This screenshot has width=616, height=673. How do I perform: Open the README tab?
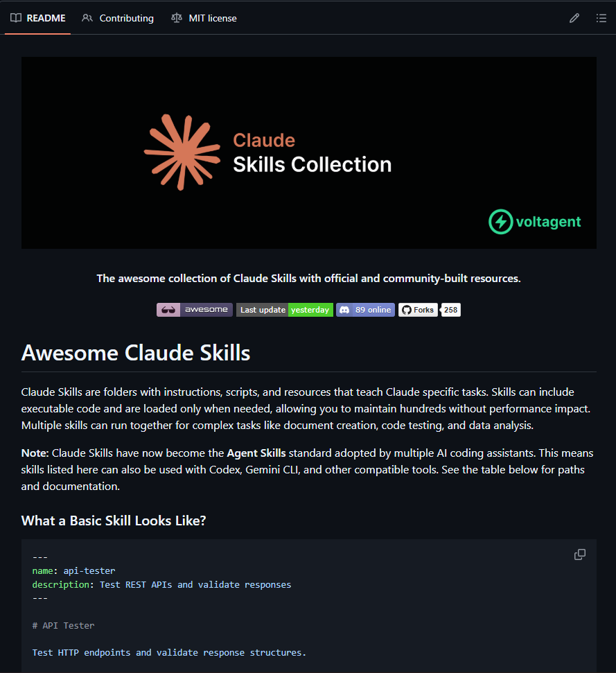[x=37, y=18]
